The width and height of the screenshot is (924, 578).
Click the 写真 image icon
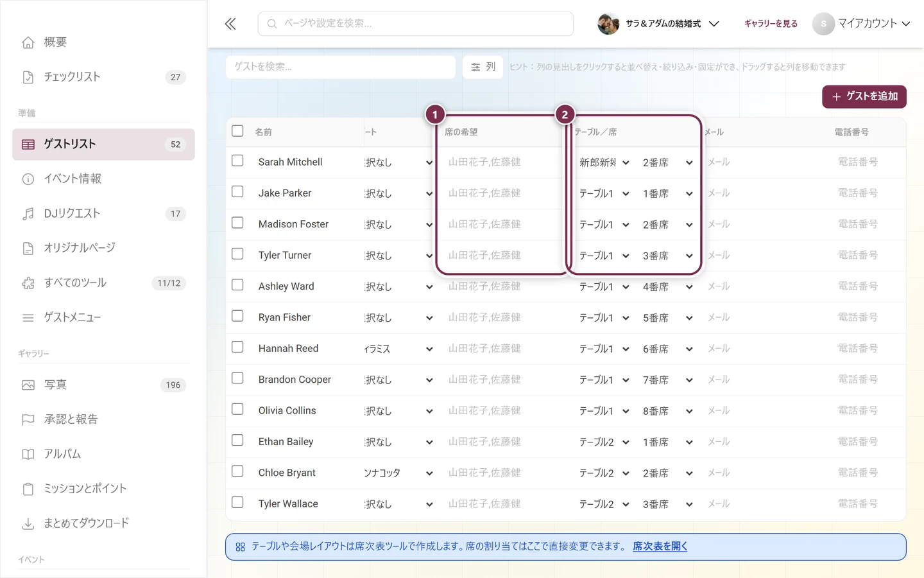tap(28, 385)
